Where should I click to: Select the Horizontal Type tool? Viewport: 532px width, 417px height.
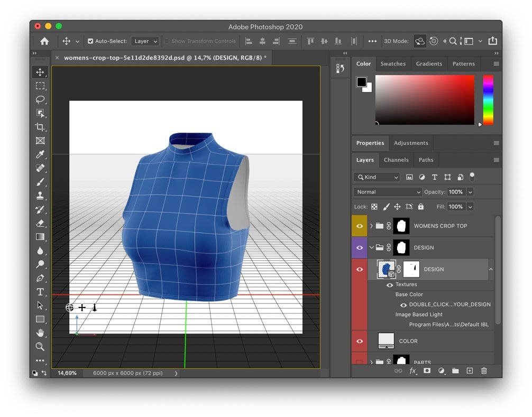[x=40, y=292]
